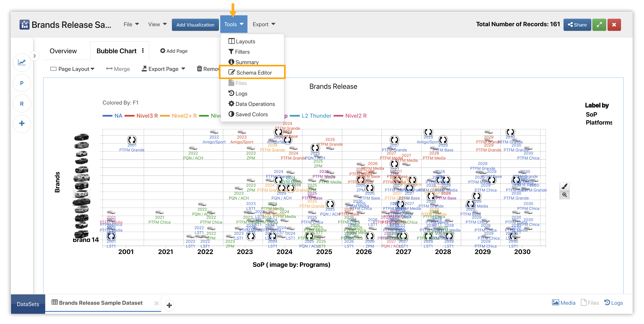Image resolution: width=644 pixels, height=324 pixels.
Task: Toggle the NA legend color entry
Action: pyautogui.click(x=113, y=116)
